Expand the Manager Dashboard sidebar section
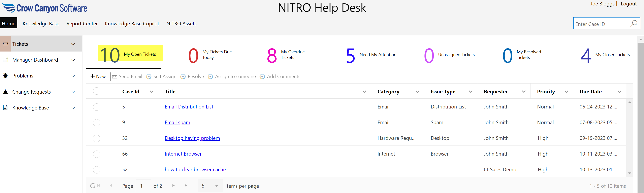Screen dimensions: 644x193 (73, 60)
